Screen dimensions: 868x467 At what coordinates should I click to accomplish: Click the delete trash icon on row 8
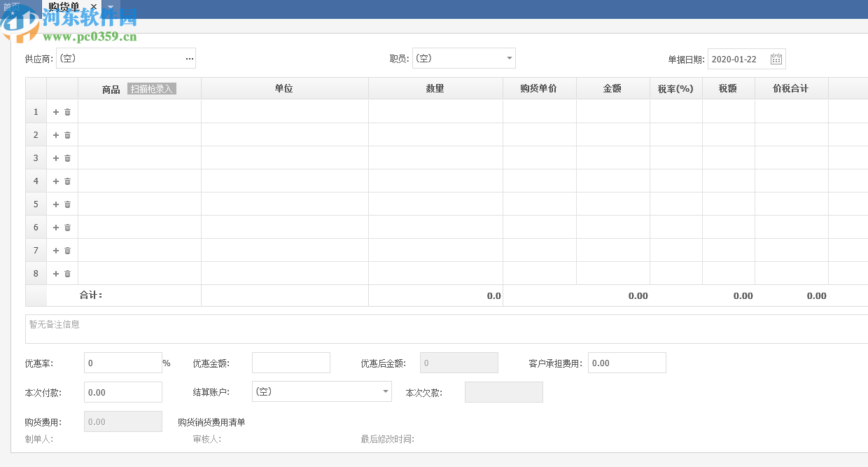tap(67, 273)
